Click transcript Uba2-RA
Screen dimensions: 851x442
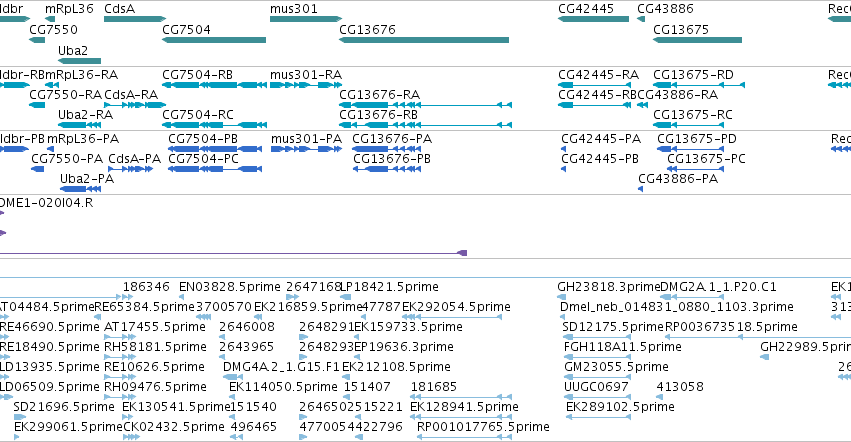click(x=85, y=115)
